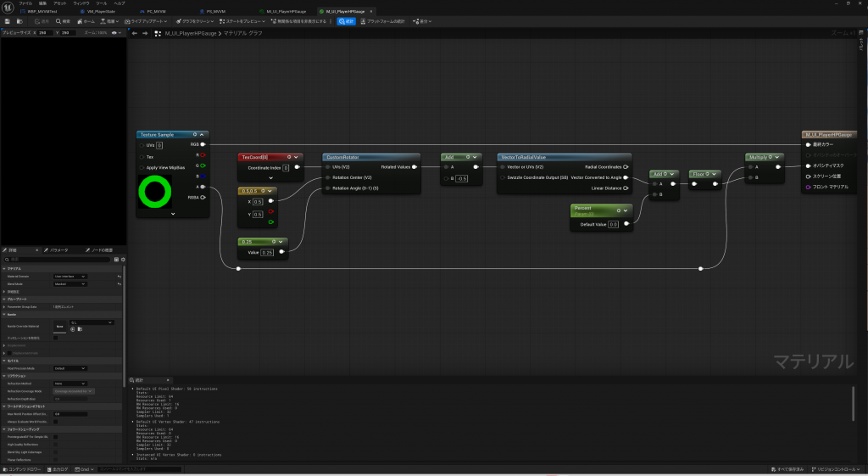Click the Home toolbar button
868x476 pixels.
[86, 20]
